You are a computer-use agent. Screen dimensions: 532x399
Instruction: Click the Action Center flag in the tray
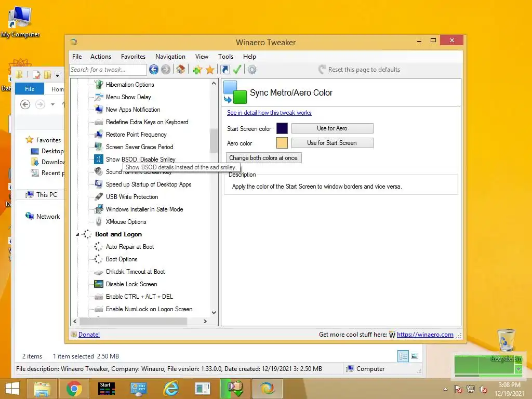(458, 389)
